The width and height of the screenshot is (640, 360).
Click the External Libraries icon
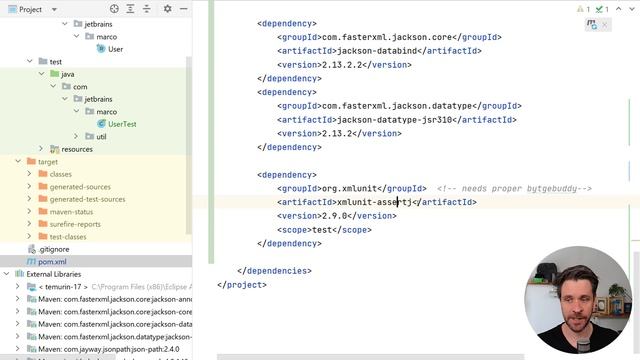click(20, 274)
